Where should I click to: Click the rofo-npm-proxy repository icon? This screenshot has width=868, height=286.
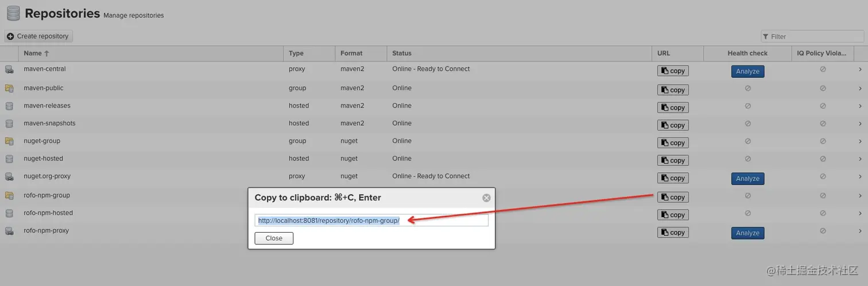[9, 231]
